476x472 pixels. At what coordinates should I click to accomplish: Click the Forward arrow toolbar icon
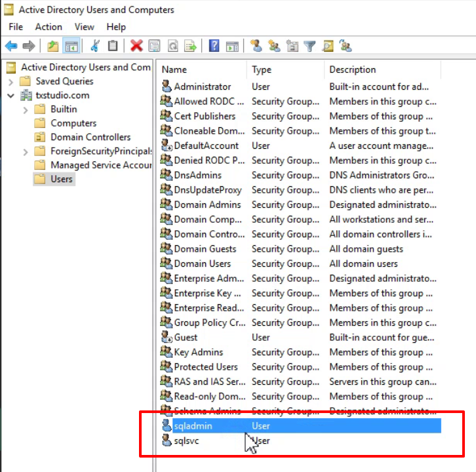pyautogui.click(x=29, y=46)
